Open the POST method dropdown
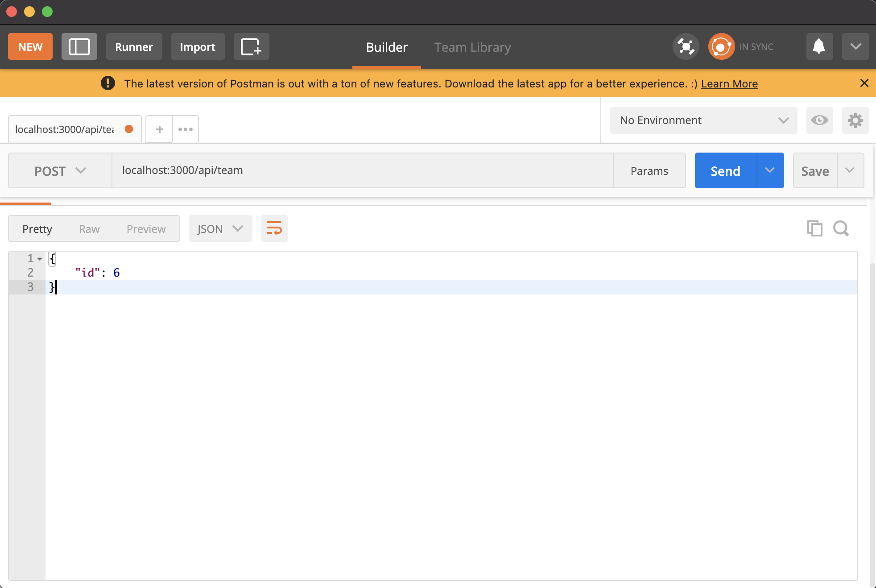 pos(60,171)
